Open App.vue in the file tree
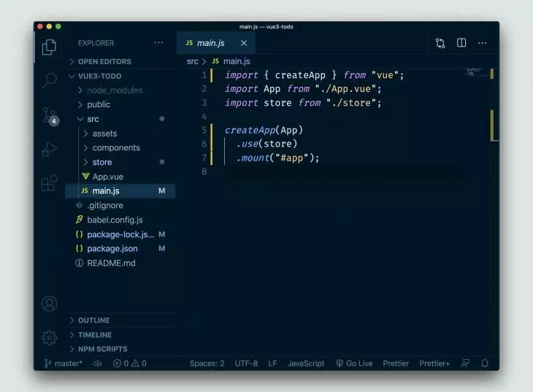 (120, 177)
